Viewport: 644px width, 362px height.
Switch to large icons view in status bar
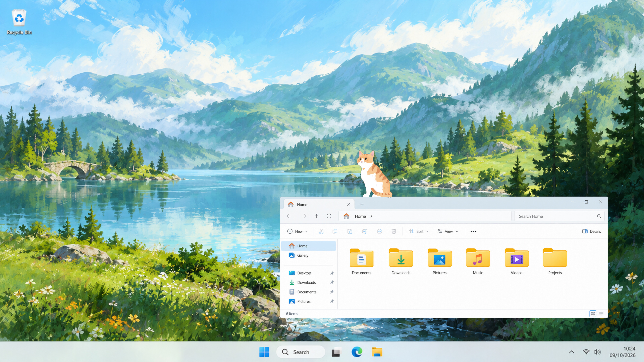pos(593,314)
